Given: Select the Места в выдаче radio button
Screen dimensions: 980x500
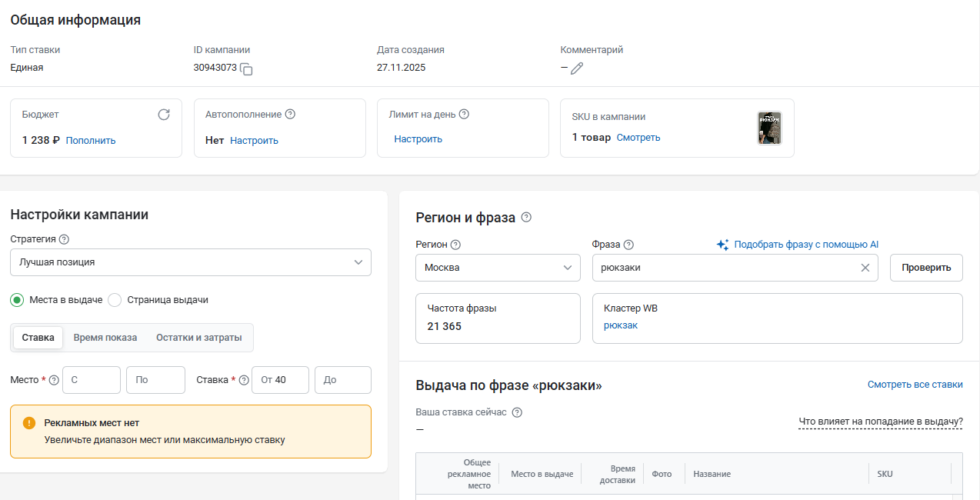Looking at the screenshot, I should [17, 300].
